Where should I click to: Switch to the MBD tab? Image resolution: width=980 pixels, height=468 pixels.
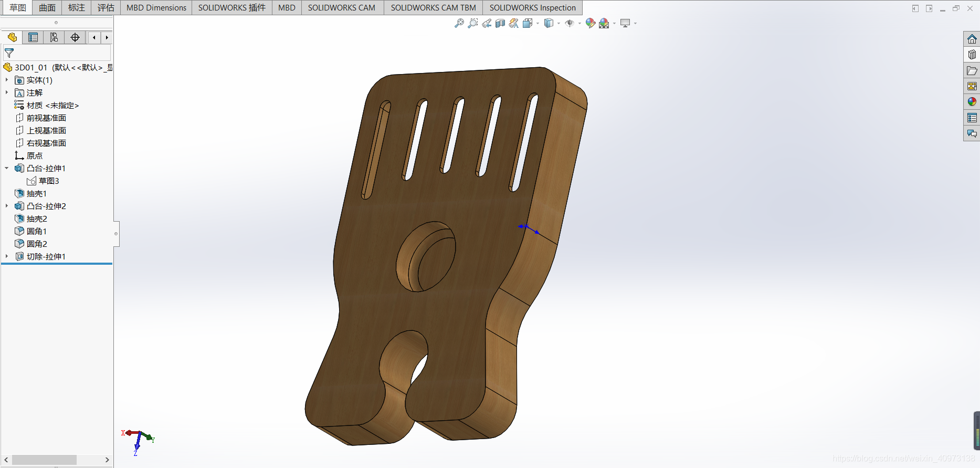tap(287, 7)
